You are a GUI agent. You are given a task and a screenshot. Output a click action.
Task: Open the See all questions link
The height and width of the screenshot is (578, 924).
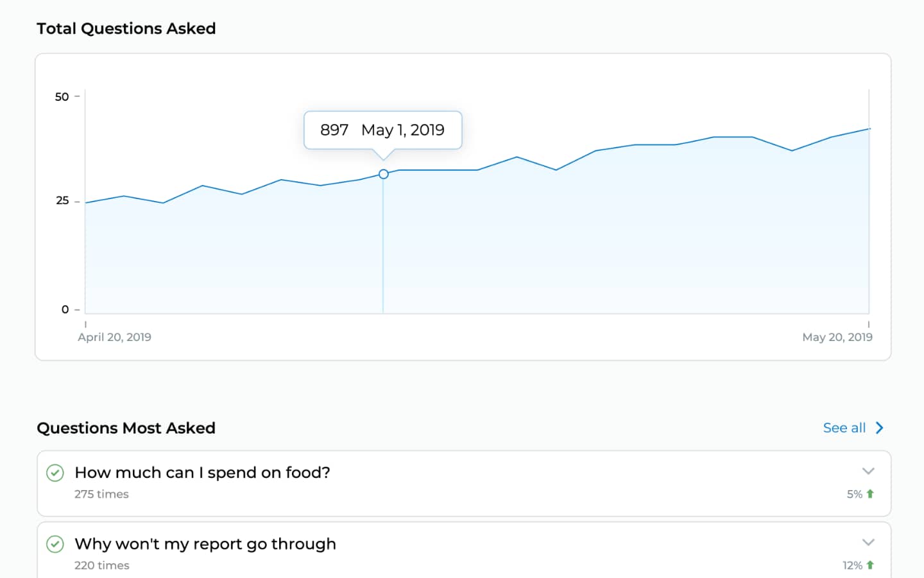(844, 428)
